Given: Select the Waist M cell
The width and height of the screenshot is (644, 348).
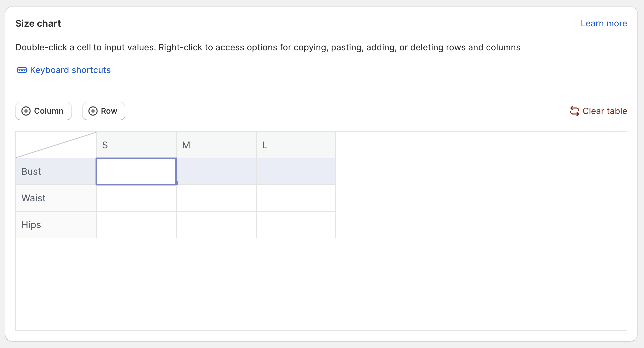Looking at the screenshot, I should click(216, 198).
